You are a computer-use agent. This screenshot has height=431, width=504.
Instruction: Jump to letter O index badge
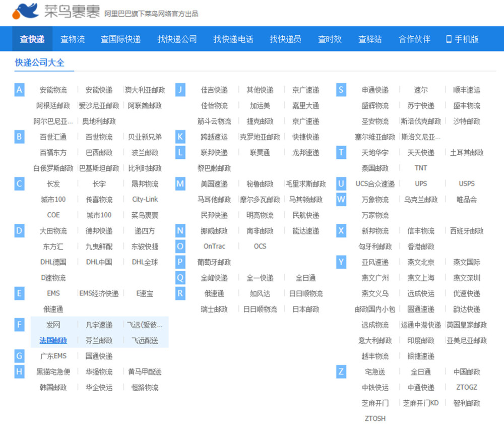click(x=180, y=246)
